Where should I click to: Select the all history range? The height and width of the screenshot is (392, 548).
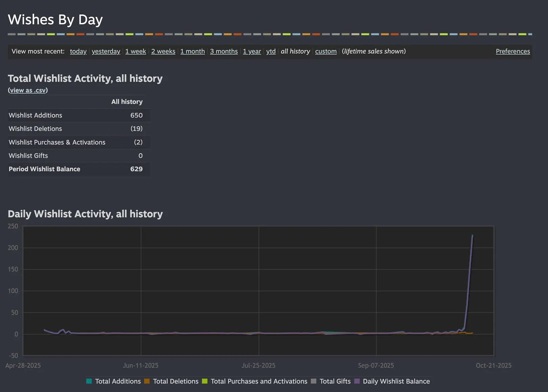[x=295, y=51]
